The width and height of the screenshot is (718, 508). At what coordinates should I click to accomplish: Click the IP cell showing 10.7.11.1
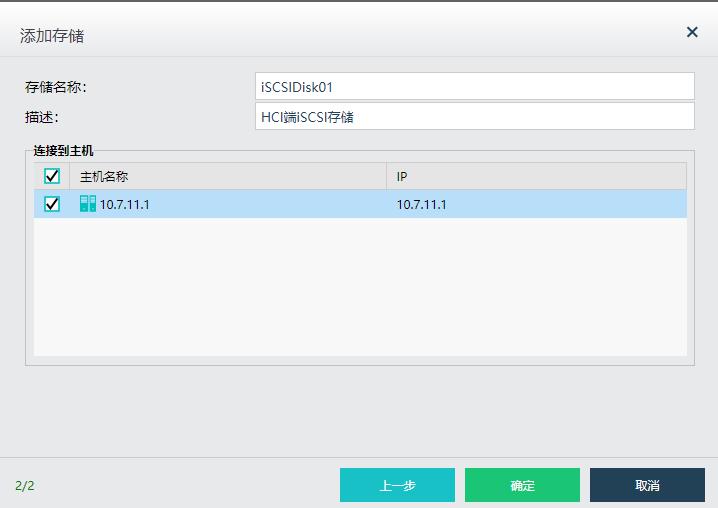pyautogui.click(x=421, y=205)
